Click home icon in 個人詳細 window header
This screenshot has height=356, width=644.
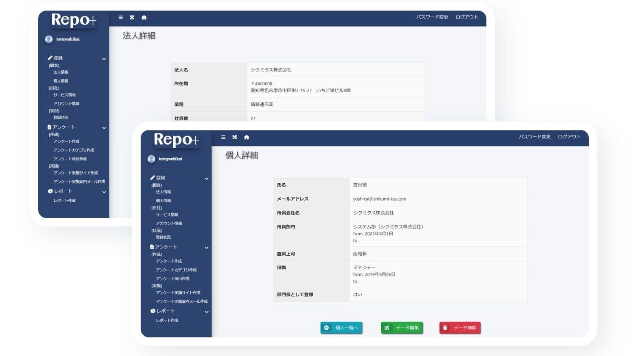click(x=247, y=137)
